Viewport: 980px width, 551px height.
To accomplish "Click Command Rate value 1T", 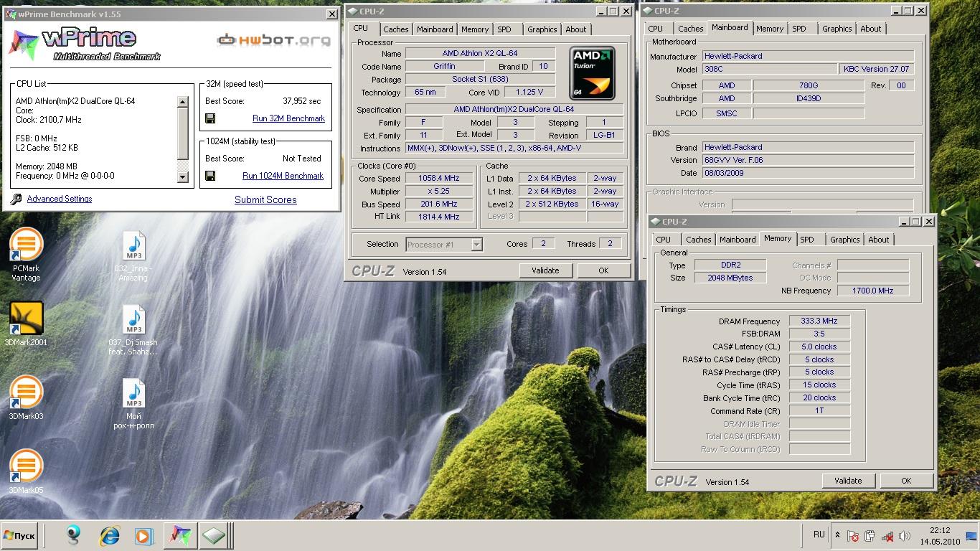I will tap(819, 411).
